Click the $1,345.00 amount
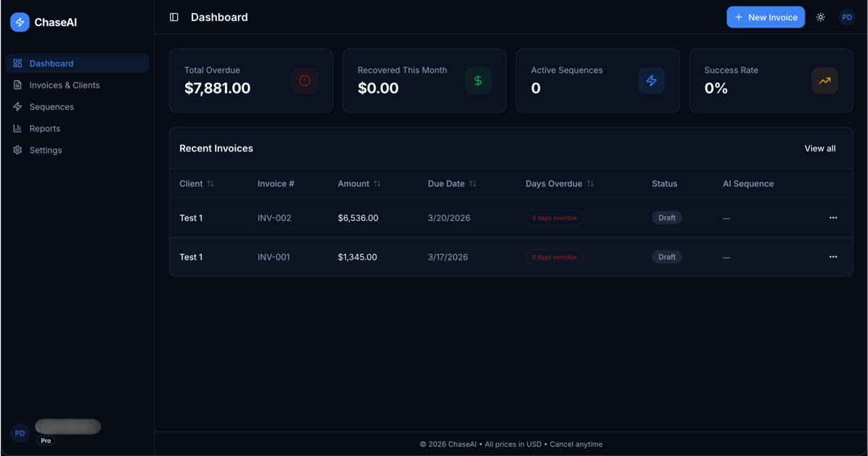The height and width of the screenshot is (456, 868). point(357,257)
